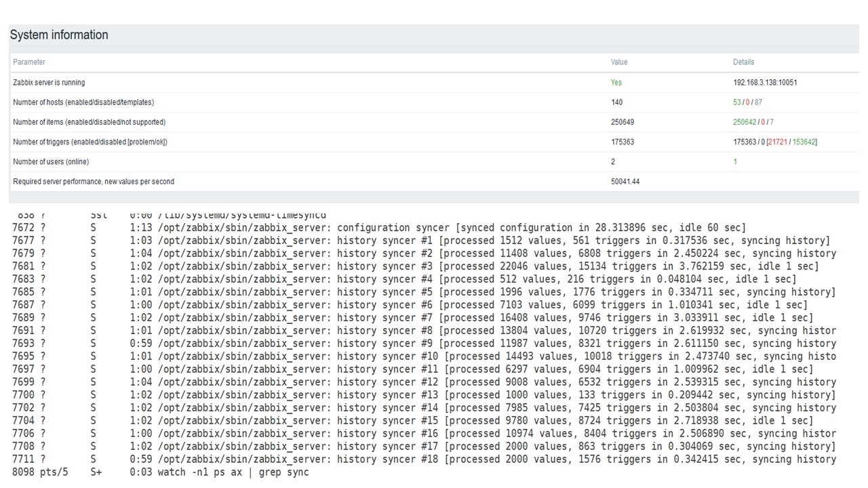Click server address 192.168.3.138:10051
Viewport: 868px width, 488px height.
coord(765,83)
